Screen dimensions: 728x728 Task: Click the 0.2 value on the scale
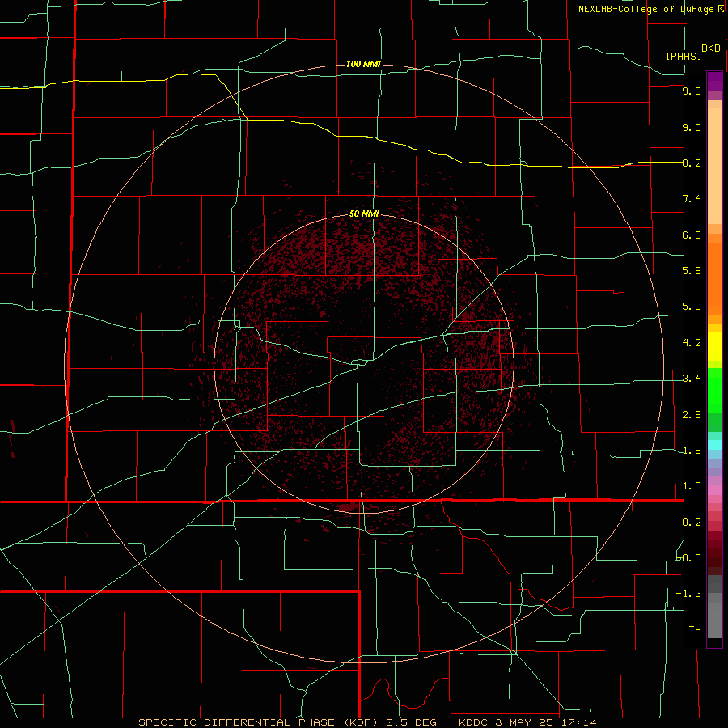point(692,523)
